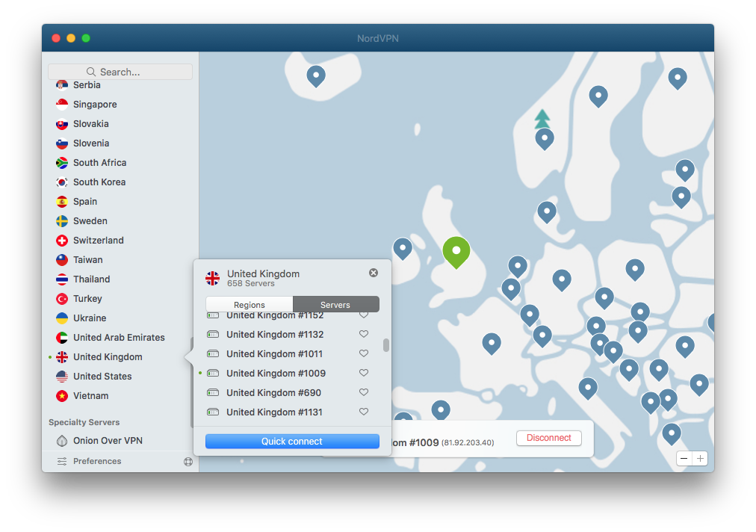Select the Servers tab
The width and height of the screenshot is (756, 532).
click(335, 304)
